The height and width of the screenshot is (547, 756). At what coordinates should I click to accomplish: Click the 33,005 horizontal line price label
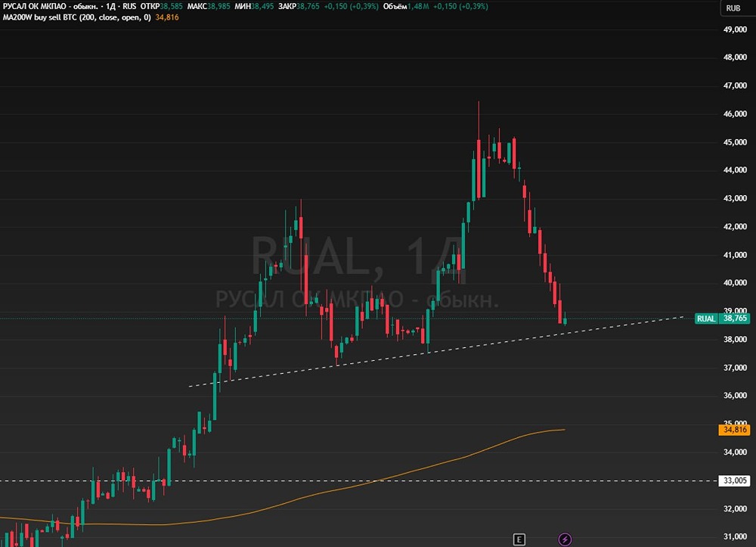click(x=734, y=480)
